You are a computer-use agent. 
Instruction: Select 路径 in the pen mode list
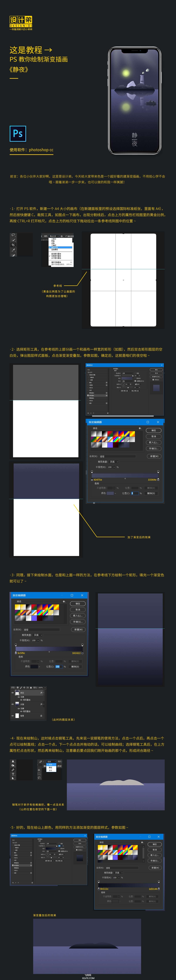click(51, 767)
